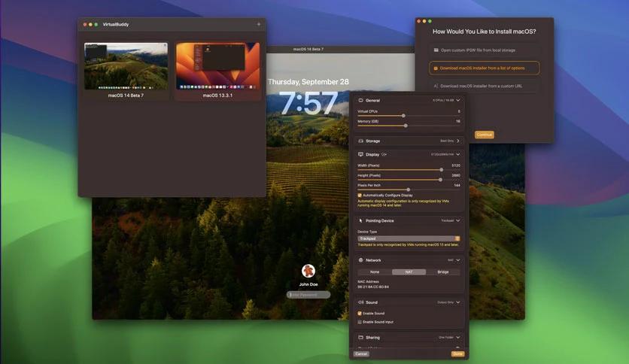
Task: Open the macOS 13.3.1 VM thumbnail
Action: [217, 66]
